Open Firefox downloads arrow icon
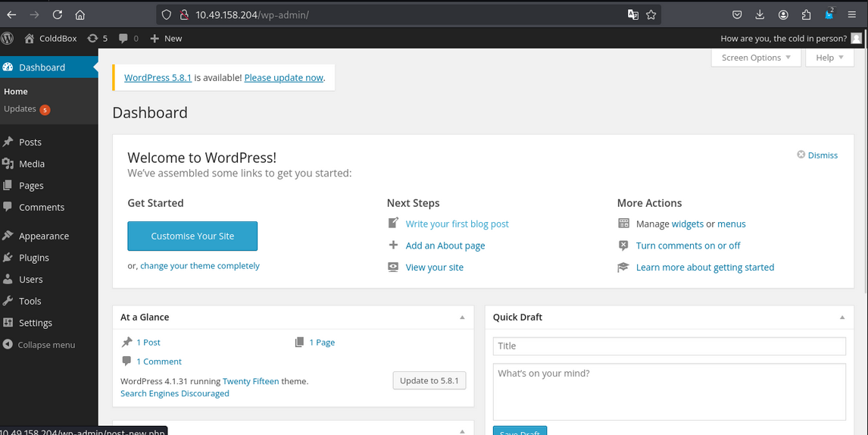This screenshot has height=435, width=868. (760, 14)
